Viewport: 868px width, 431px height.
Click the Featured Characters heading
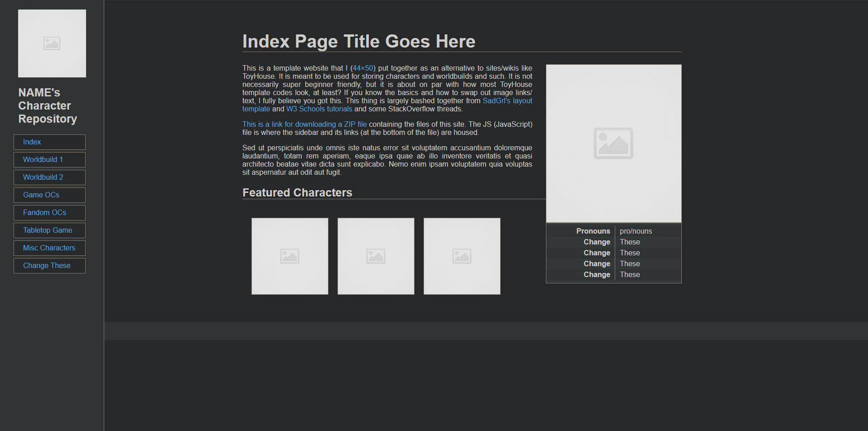tap(297, 193)
